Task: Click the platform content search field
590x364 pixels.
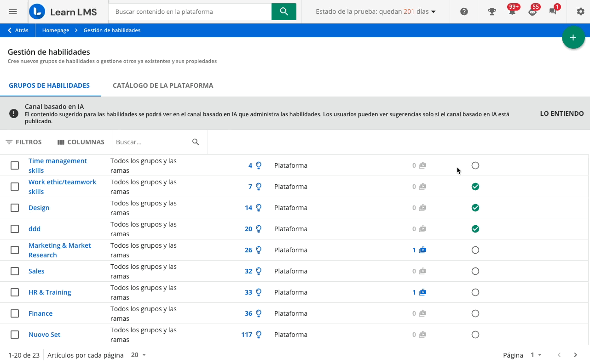Action: click(x=190, y=11)
